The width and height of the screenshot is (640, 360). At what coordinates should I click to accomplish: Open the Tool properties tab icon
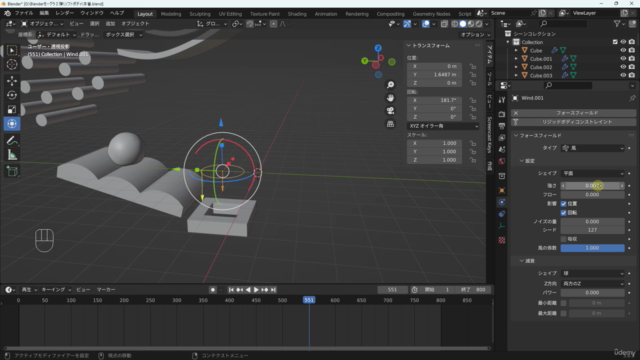[x=502, y=100]
